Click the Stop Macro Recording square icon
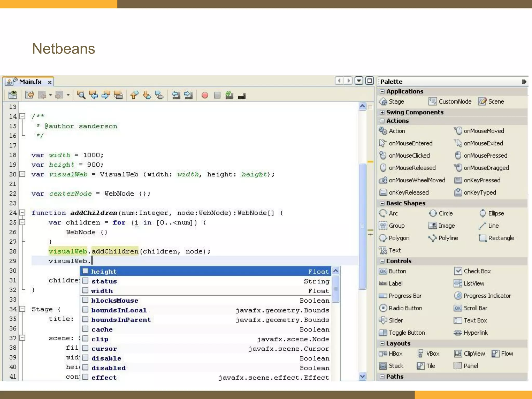This screenshot has height=399, width=532. [x=217, y=95]
